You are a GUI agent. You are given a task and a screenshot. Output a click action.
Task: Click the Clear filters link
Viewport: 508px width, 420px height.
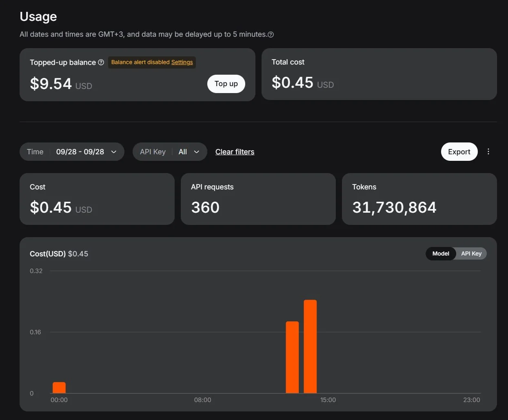click(235, 152)
